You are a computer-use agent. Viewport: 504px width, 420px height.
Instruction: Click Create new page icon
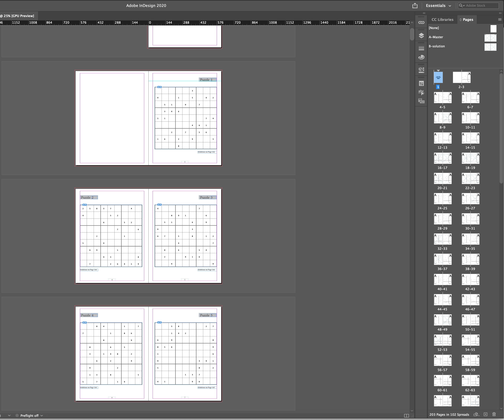[486, 414]
